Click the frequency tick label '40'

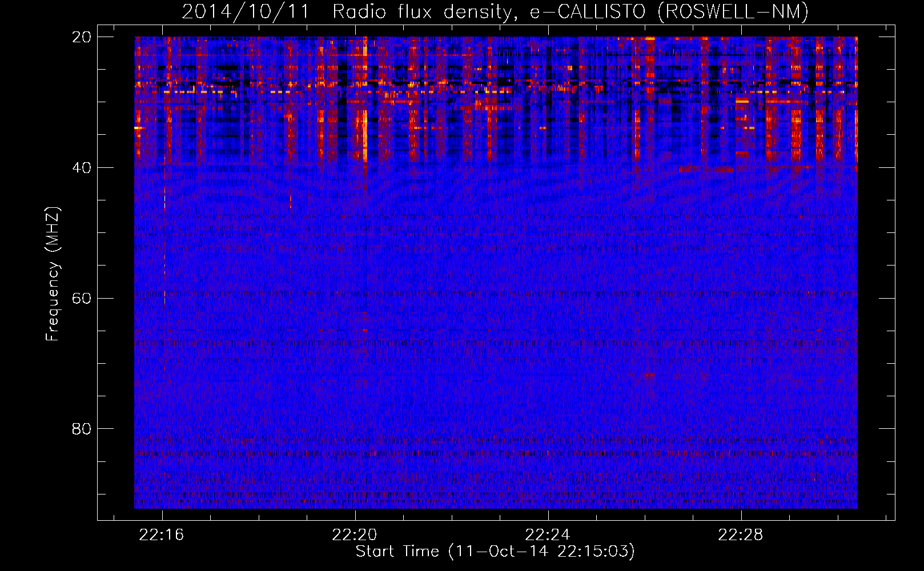(82, 168)
